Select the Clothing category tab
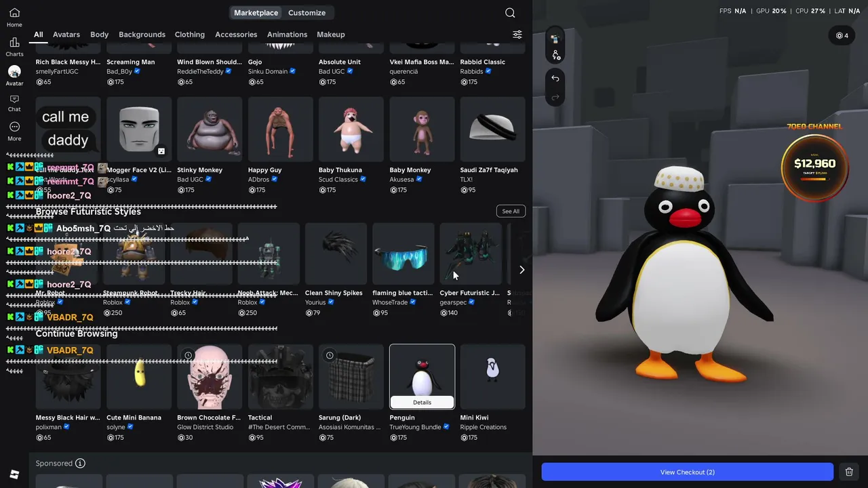 click(190, 35)
